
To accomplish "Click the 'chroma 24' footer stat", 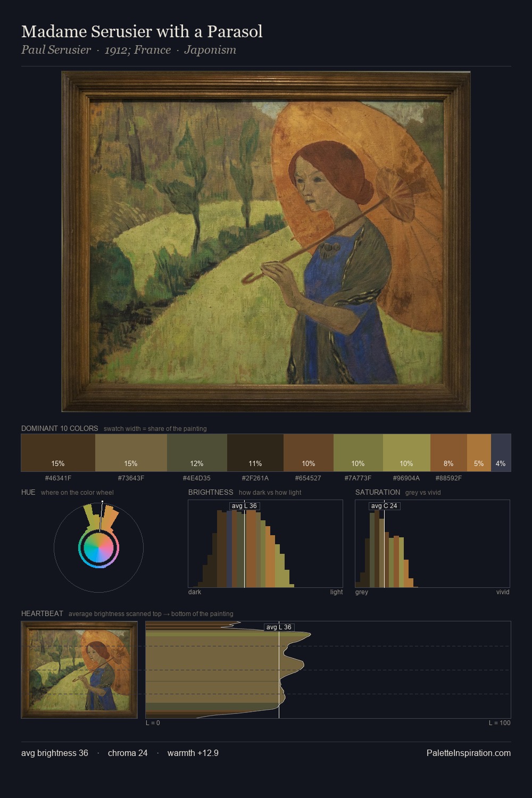I will point(128,753).
